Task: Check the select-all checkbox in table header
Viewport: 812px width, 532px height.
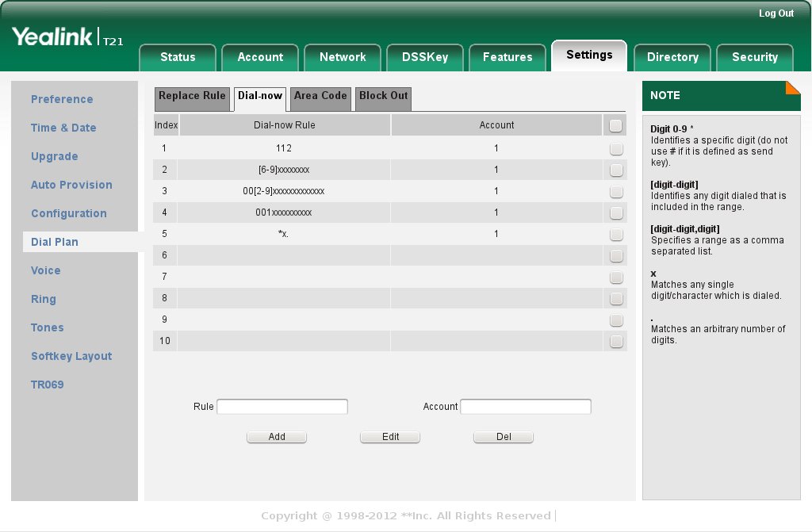Action: pyautogui.click(x=615, y=125)
